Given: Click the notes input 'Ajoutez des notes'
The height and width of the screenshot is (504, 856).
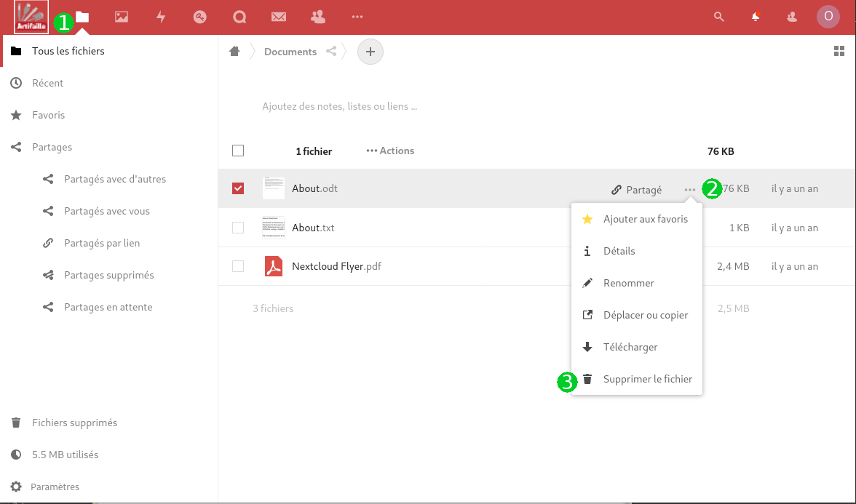Looking at the screenshot, I should pyautogui.click(x=339, y=106).
